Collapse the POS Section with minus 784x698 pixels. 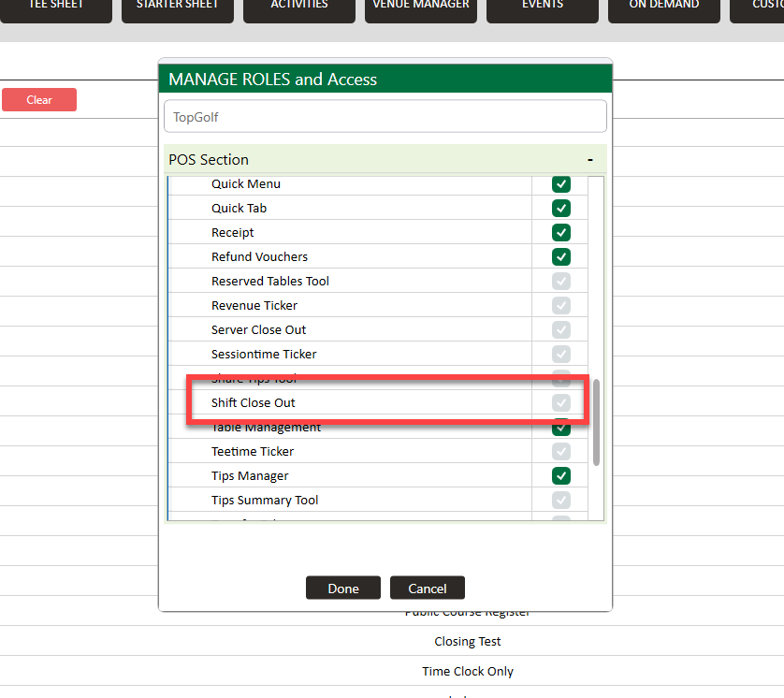point(589,160)
